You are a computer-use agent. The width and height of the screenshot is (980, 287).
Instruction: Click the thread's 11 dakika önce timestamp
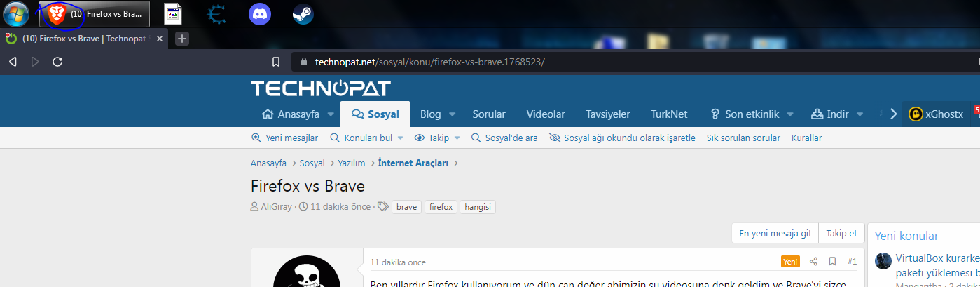(x=340, y=206)
